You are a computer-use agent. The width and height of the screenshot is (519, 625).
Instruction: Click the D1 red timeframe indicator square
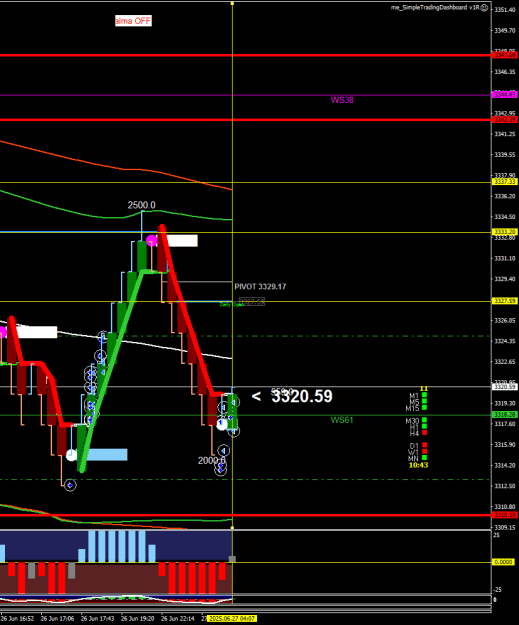[424, 445]
